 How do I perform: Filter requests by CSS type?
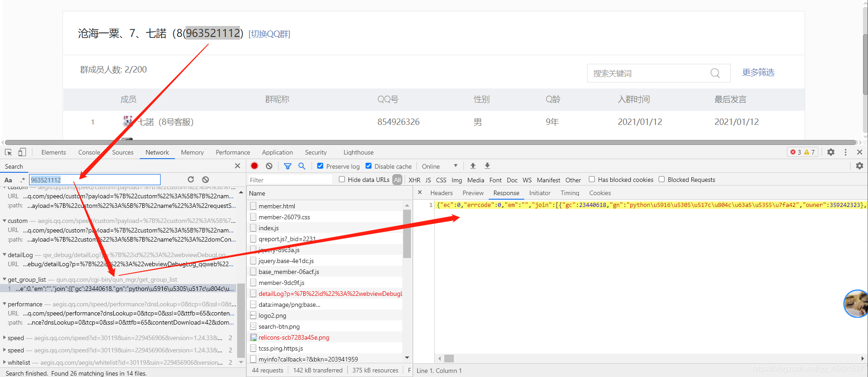point(441,180)
